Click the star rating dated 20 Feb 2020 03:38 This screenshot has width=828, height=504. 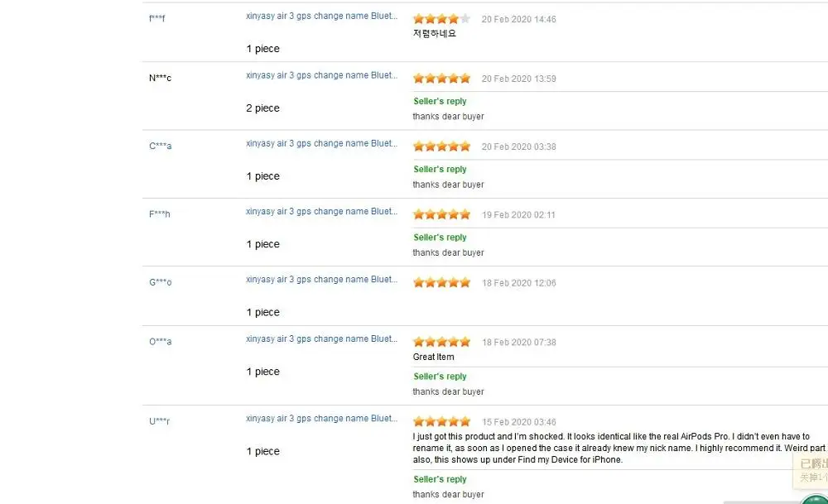pyautogui.click(x=441, y=146)
